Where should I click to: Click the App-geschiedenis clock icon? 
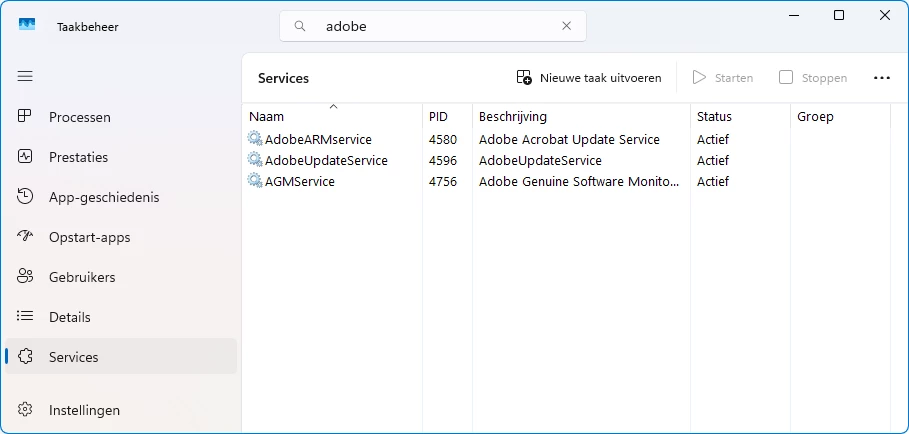pyautogui.click(x=25, y=196)
